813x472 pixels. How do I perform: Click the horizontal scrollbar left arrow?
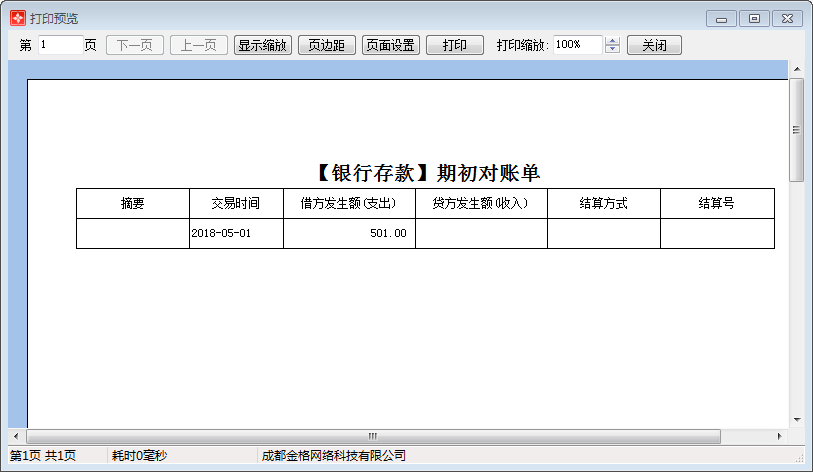[x=17, y=436]
